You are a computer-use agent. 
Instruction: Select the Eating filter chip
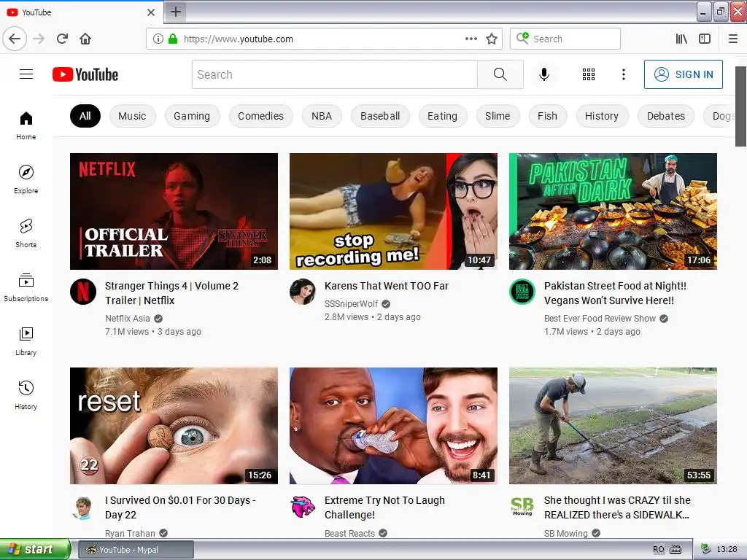point(443,116)
